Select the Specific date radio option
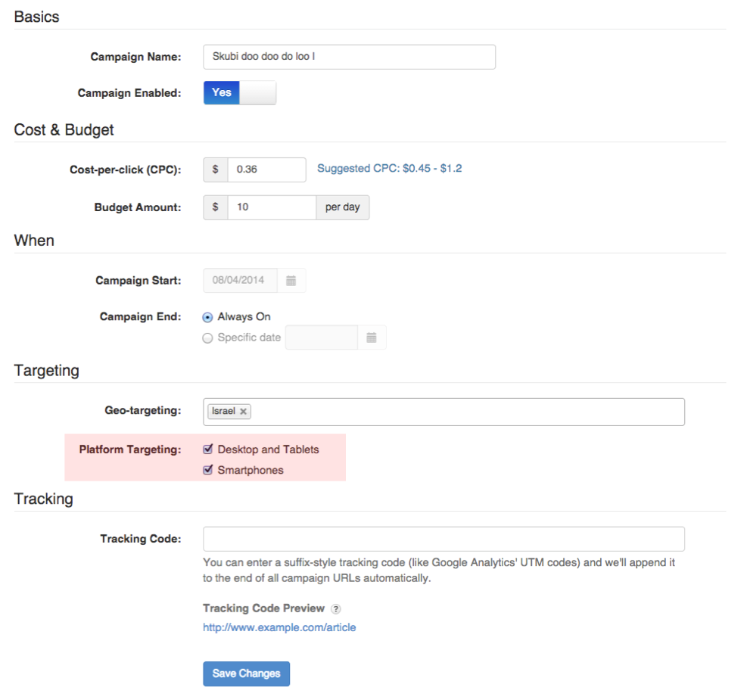The image size is (744, 700). pyautogui.click(x=208, y=338)
